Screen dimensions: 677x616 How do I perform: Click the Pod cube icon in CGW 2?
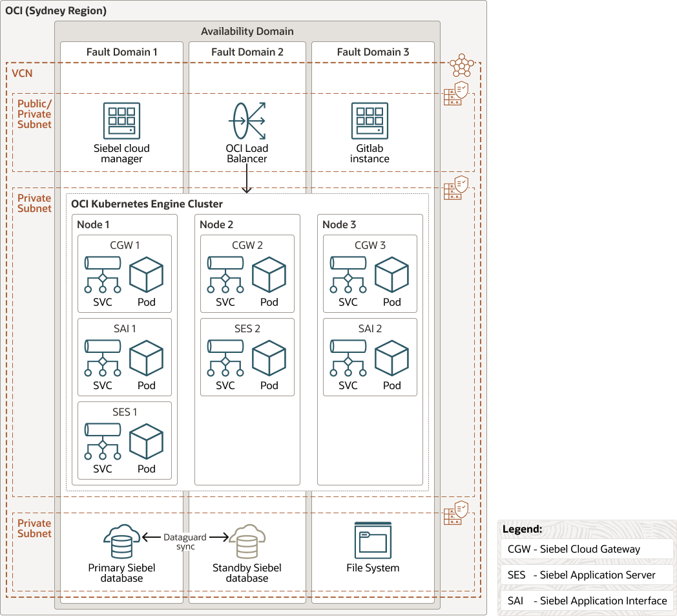[269, 275]
